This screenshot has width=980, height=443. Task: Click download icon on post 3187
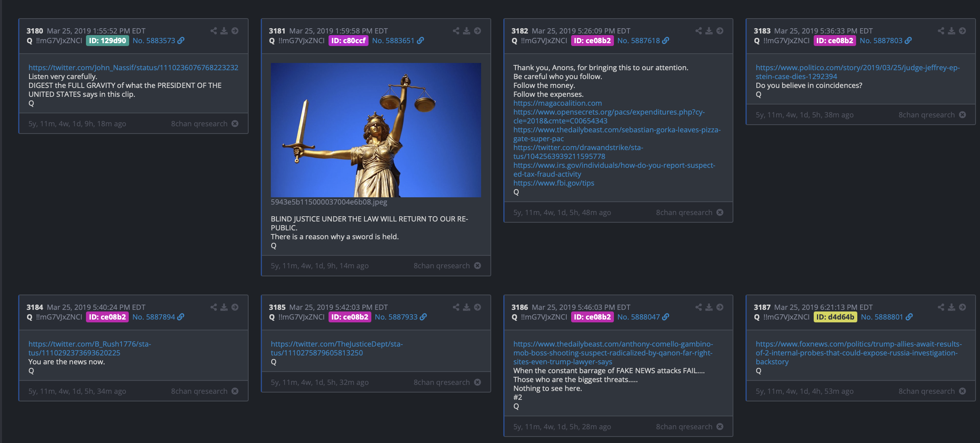pyautogui.click(x=951, y=307)
